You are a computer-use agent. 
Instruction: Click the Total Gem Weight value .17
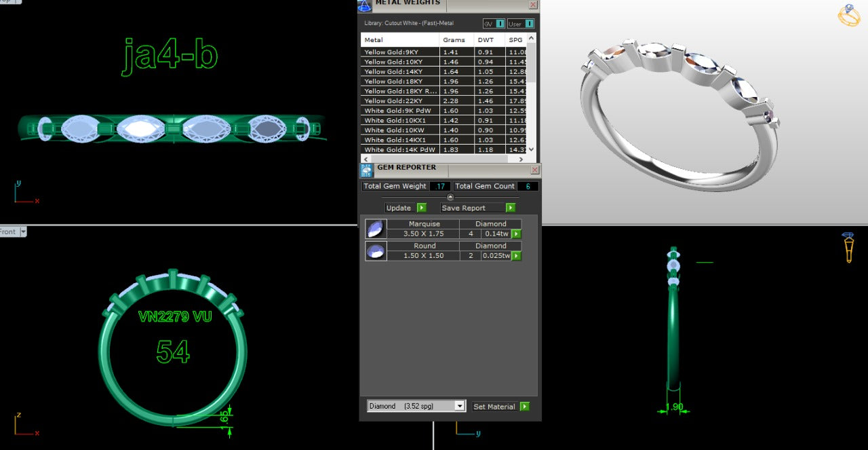pos(440,186)
